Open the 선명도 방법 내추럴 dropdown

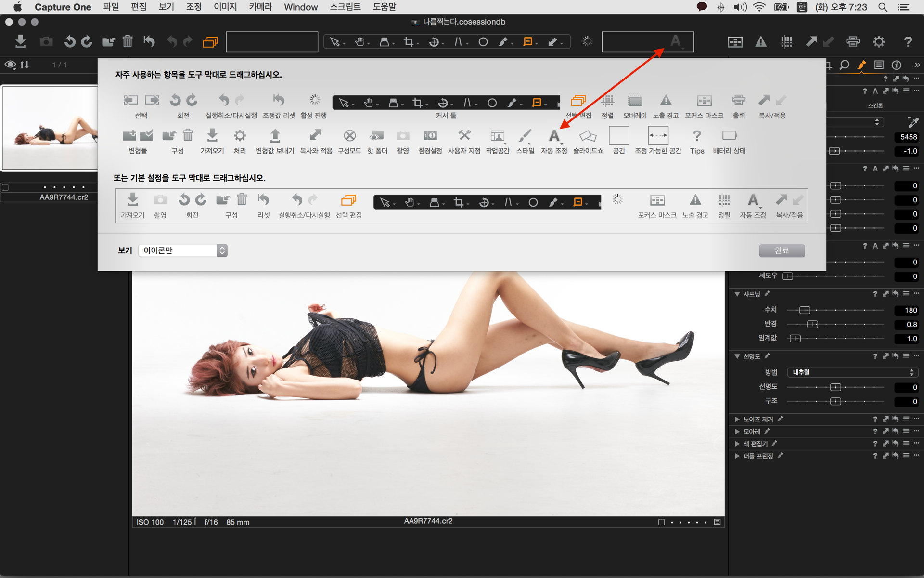852,372
